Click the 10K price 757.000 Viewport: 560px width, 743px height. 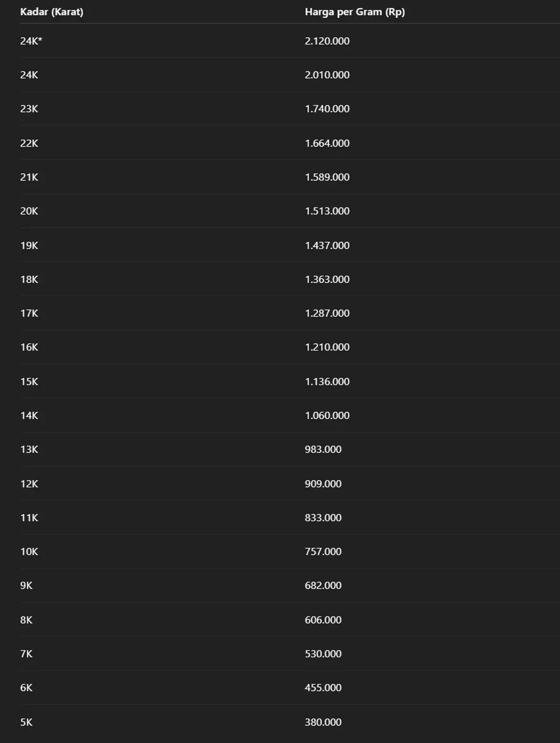click(323, 552)
